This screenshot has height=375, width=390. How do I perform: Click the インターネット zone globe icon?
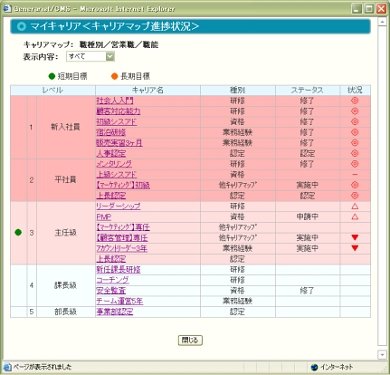[x=314, y=367]
